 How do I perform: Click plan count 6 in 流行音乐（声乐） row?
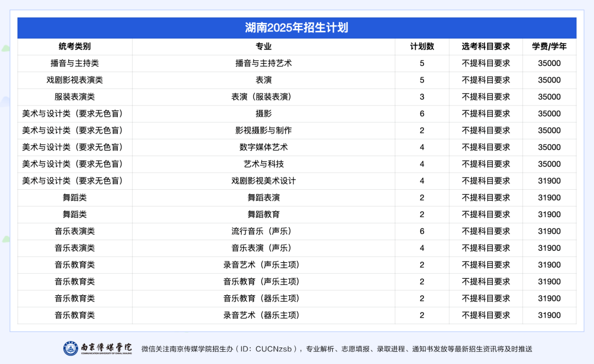422,231
